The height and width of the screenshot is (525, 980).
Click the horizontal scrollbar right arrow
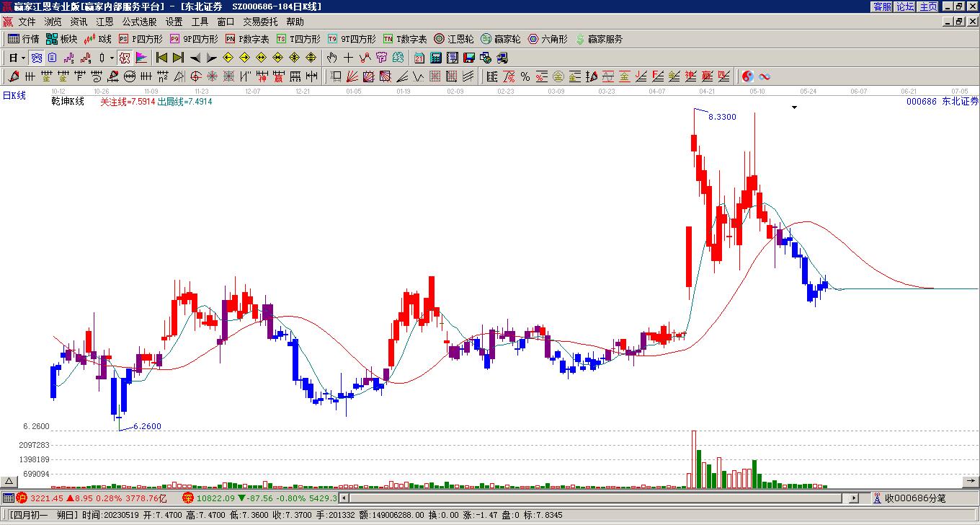[854, 498]
